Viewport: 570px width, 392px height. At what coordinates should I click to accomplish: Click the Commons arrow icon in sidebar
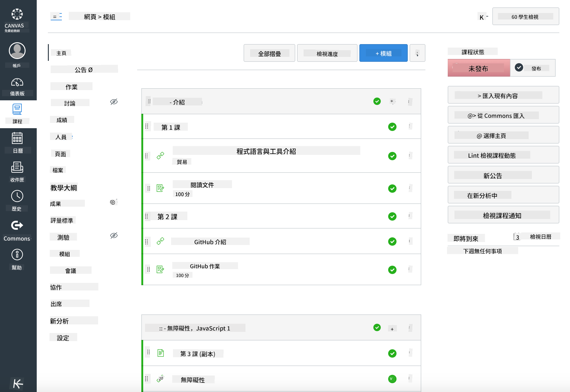coord(17,225)
